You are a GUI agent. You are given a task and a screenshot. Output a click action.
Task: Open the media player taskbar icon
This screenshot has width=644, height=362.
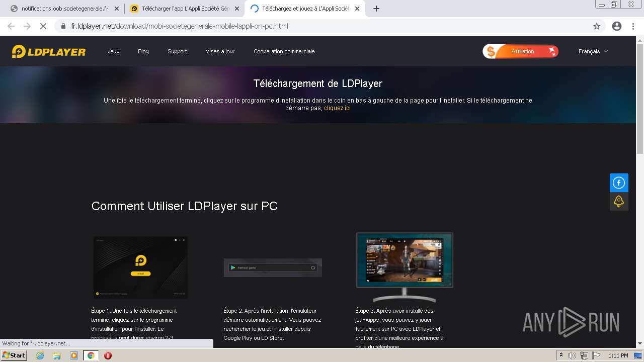(74, 355)
